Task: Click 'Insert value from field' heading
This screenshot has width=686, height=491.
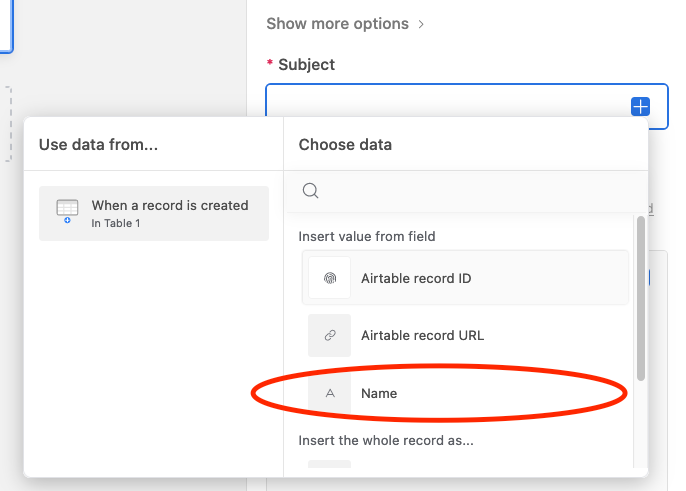Action: (367, 236)
